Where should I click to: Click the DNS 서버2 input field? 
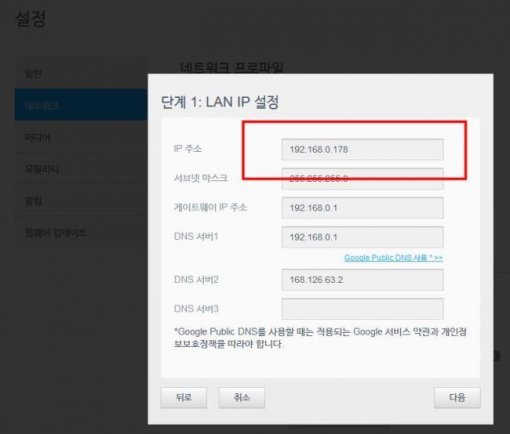[362, 280]
